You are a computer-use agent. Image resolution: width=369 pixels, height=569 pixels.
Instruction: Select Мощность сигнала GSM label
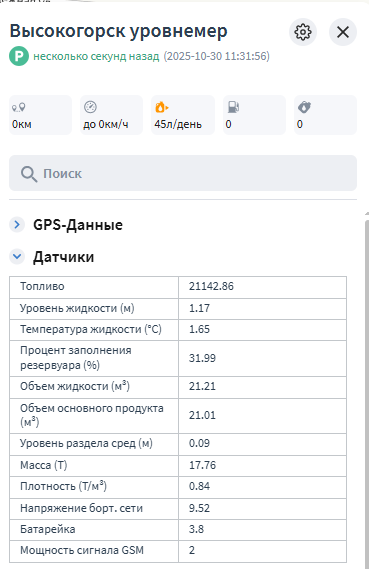click(x=82, y=550)
